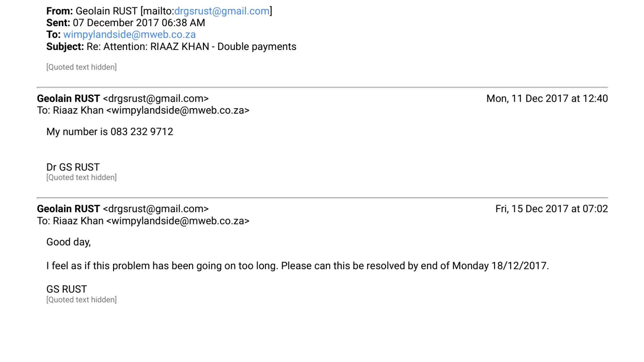The width and height of the screenshot is (644, 362).
Task: Click the recipient Riaaz Khan in 15 Dec message
Action: click(78, 221)
